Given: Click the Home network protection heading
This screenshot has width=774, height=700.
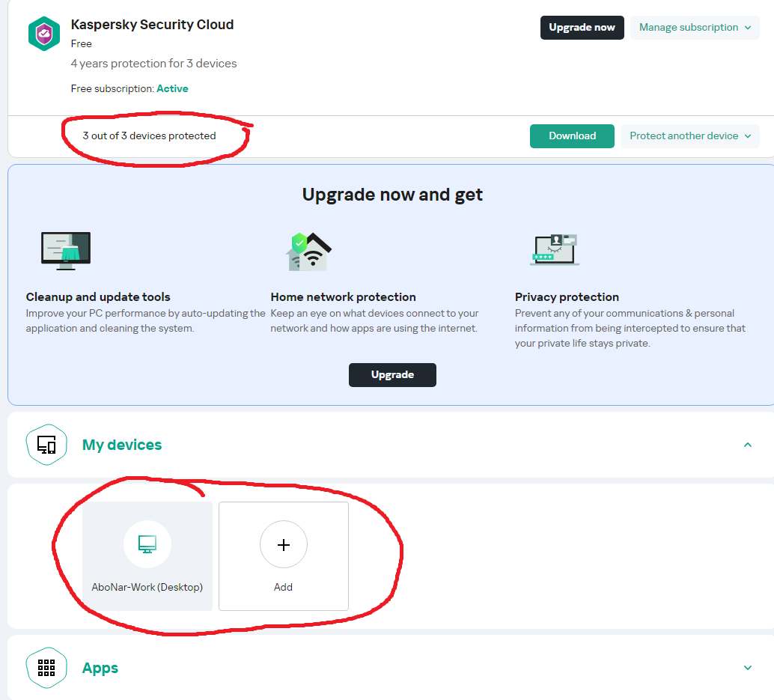Looking at the screenshot, I should 343,297.
